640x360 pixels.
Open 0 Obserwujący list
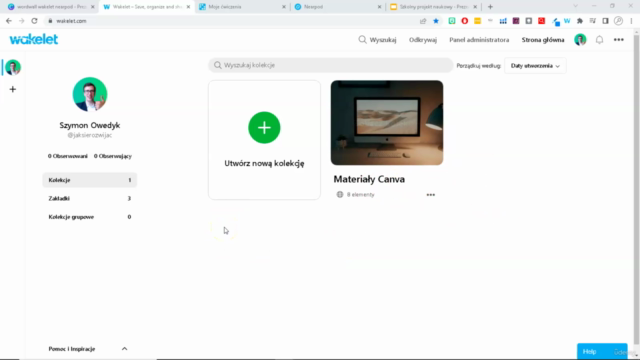113,156
